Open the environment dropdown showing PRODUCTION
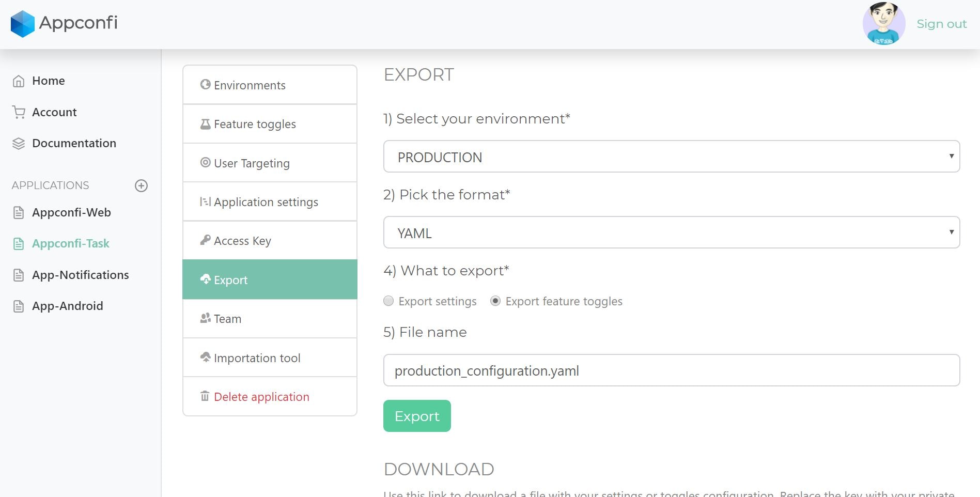This screenshot has width=980, height=497. (x=672, y=157)
